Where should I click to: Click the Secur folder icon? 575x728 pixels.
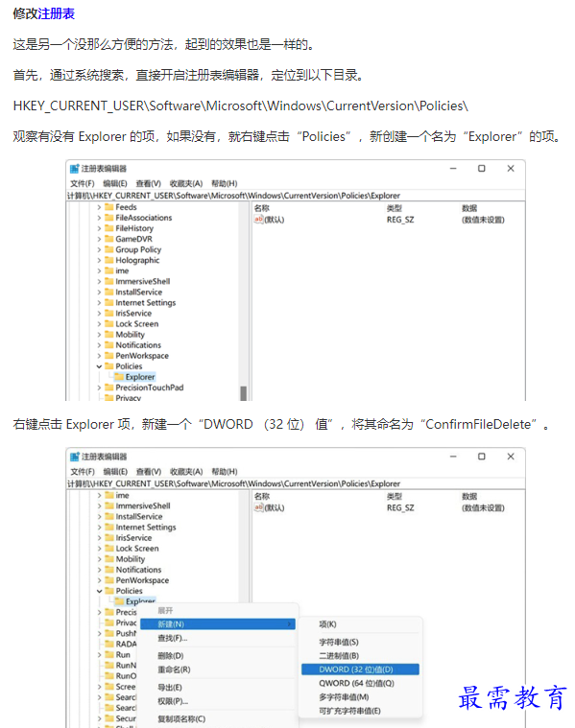[109, 718]
